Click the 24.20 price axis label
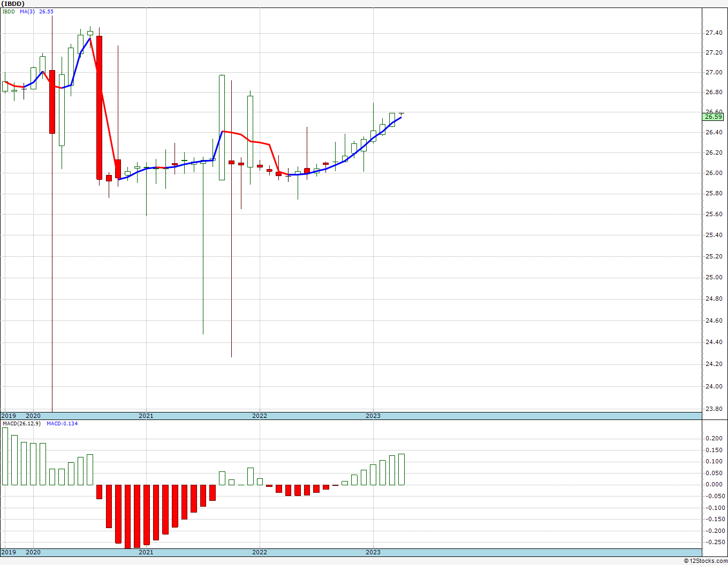Viewport: 728px width, 565px height. pos(714,364)
